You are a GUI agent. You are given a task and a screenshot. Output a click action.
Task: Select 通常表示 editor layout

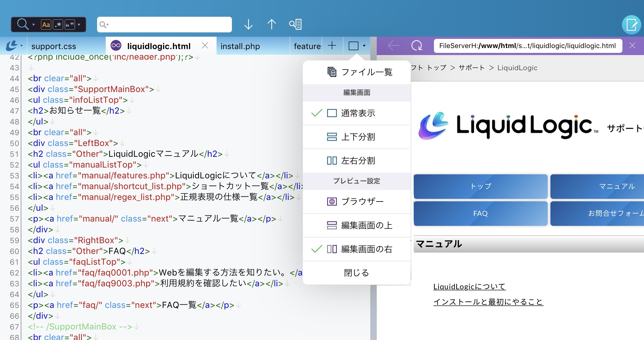[x=357, y=113]
